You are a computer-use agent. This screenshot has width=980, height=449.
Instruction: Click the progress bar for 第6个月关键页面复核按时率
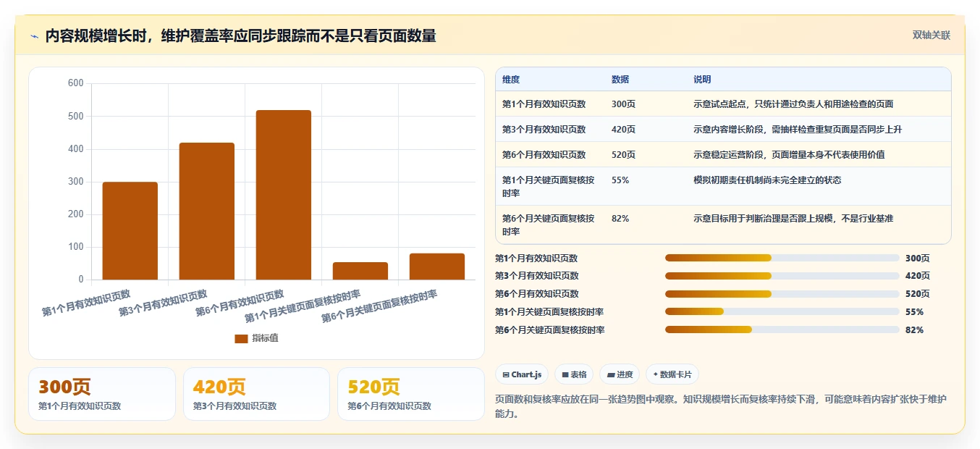pyautogui.click(x=782, y=330)
